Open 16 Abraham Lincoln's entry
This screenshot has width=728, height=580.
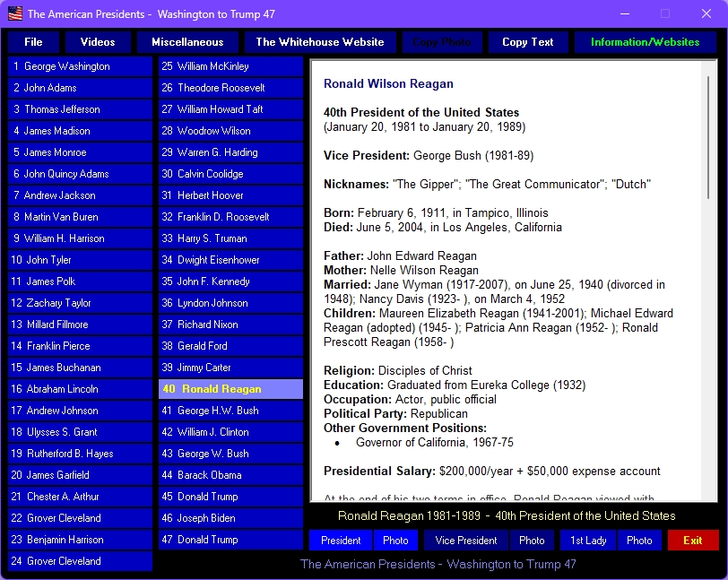pyautogui.click(x=80, y=389)
